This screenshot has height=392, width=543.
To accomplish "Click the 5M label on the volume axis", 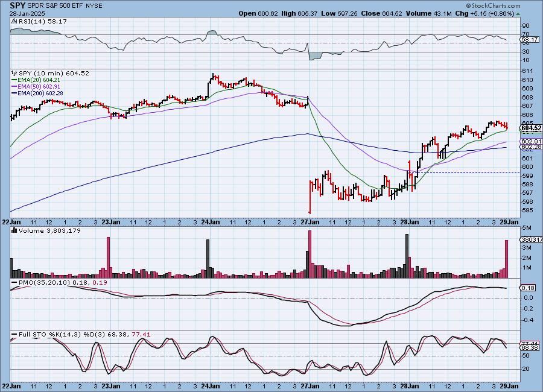I will (527, 227).
